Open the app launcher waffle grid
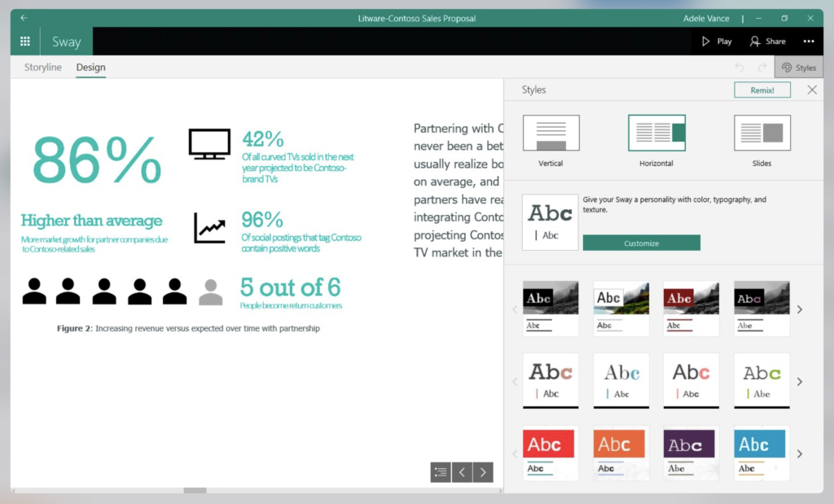The image size is (834, 504). 25,41
